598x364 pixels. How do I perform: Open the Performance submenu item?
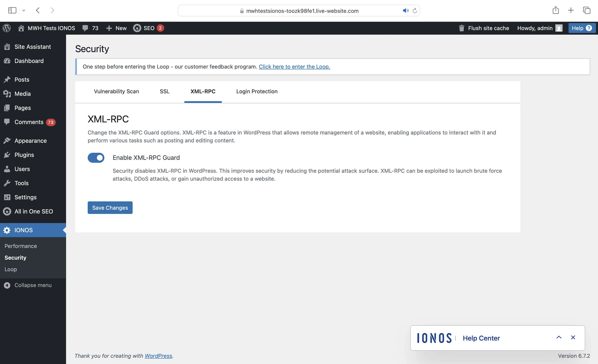[21, 246]
